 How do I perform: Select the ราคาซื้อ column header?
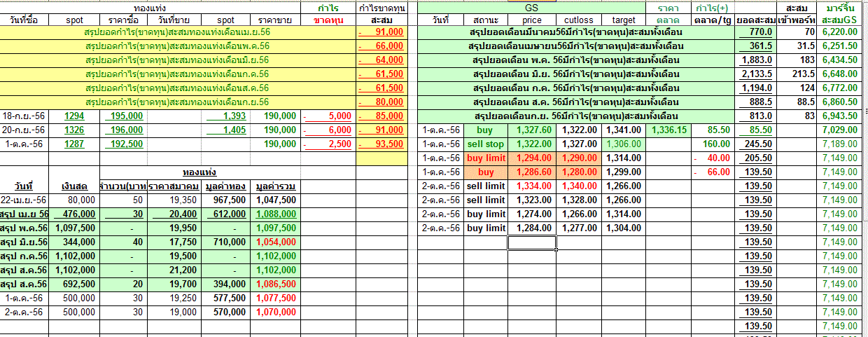tap(122, 20)
